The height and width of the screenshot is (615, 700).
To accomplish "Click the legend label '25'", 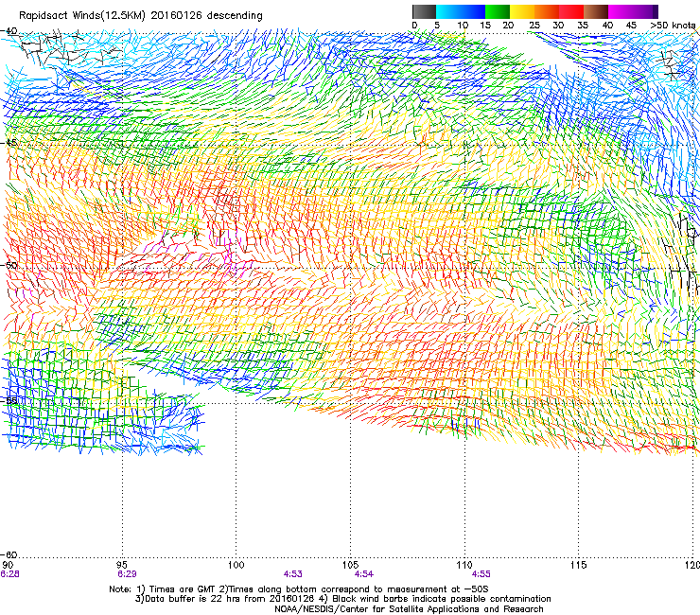I will 534,26.
